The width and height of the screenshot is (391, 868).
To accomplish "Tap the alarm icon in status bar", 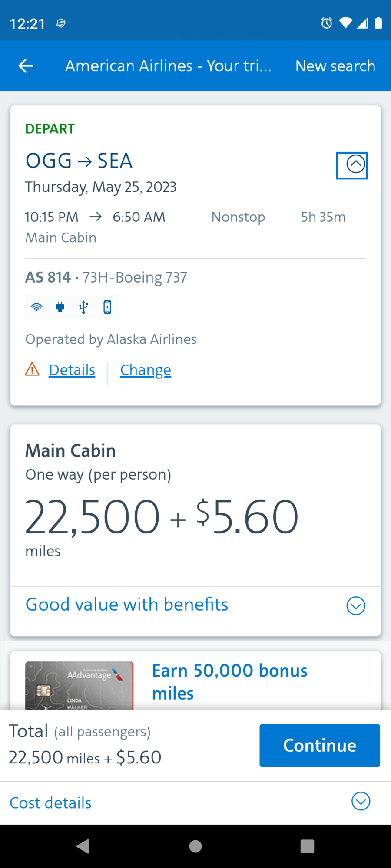I will click(327, 23).
